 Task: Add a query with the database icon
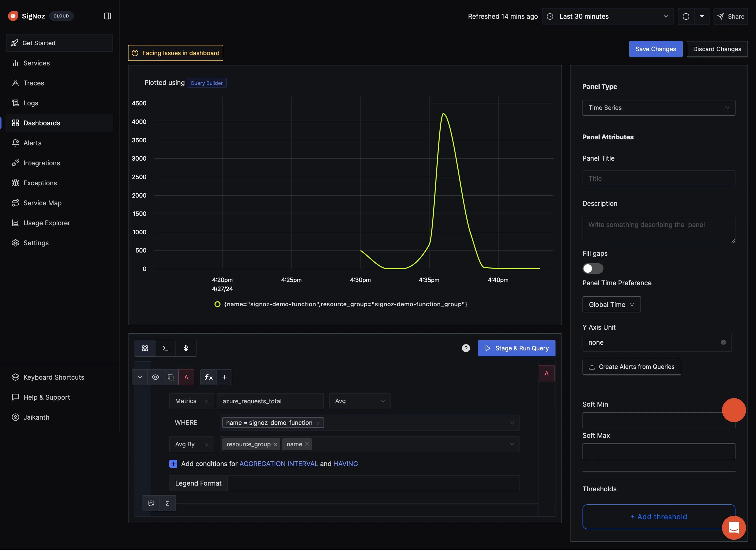pyautogui.click(x=151, y=503)
